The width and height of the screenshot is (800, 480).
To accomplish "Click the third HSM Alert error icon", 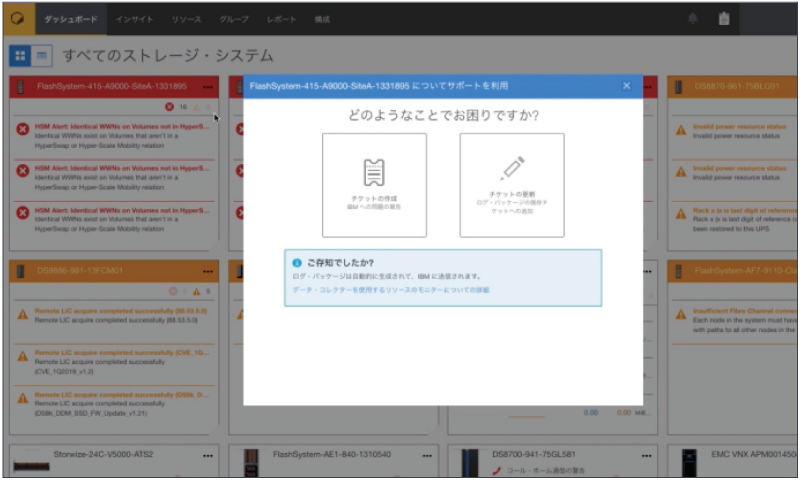I will (22, 213).
